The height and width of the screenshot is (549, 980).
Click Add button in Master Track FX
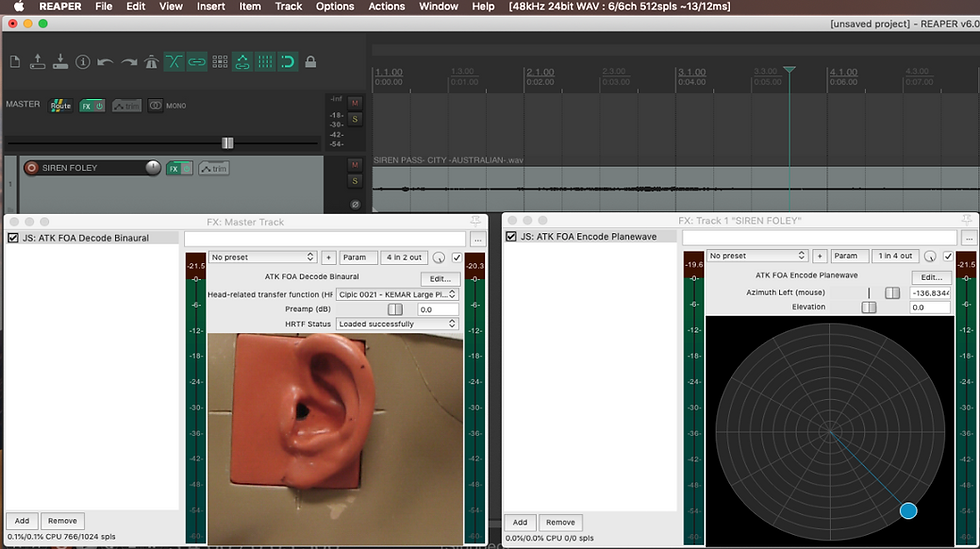coord(22,521)
